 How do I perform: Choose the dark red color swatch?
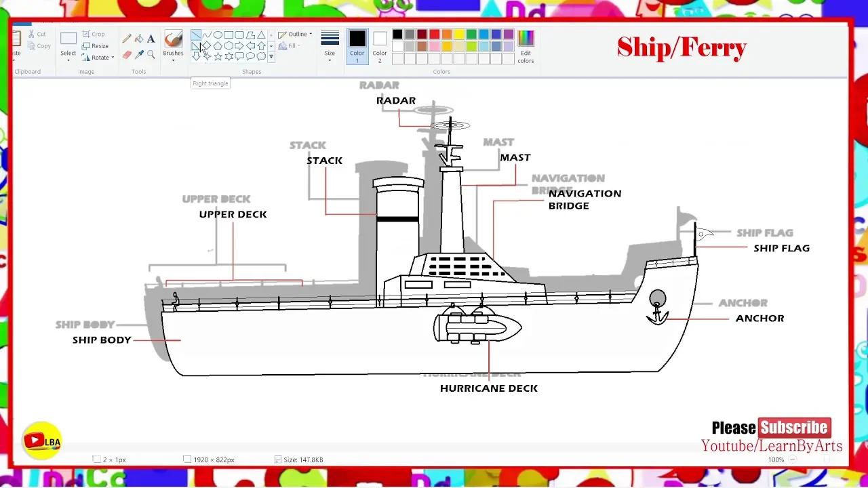click(x=422, y=35)
